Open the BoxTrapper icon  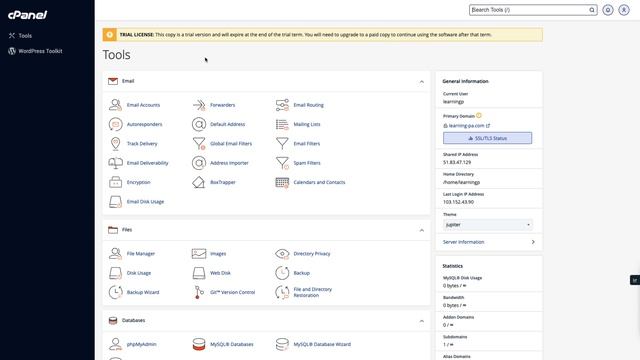click(x=199, y=182)
